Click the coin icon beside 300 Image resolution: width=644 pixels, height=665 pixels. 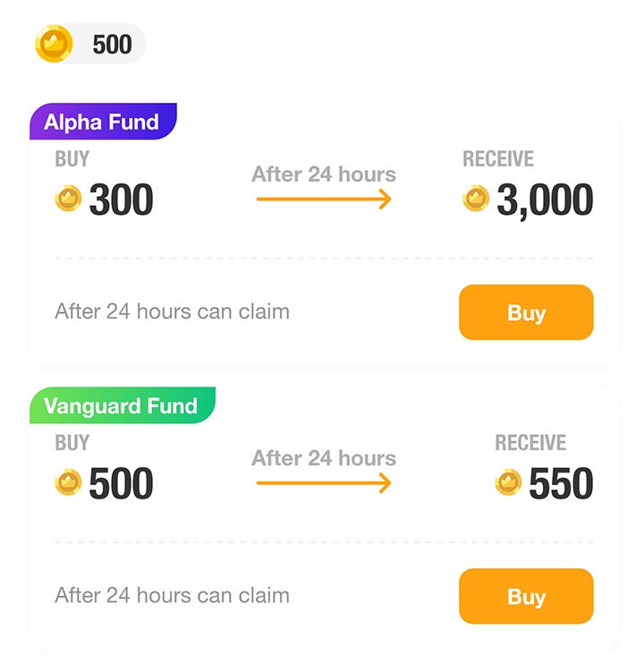click(68, 199)
